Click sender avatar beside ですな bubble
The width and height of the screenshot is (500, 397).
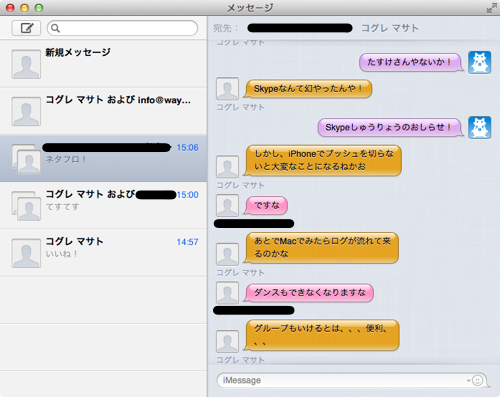227,206
